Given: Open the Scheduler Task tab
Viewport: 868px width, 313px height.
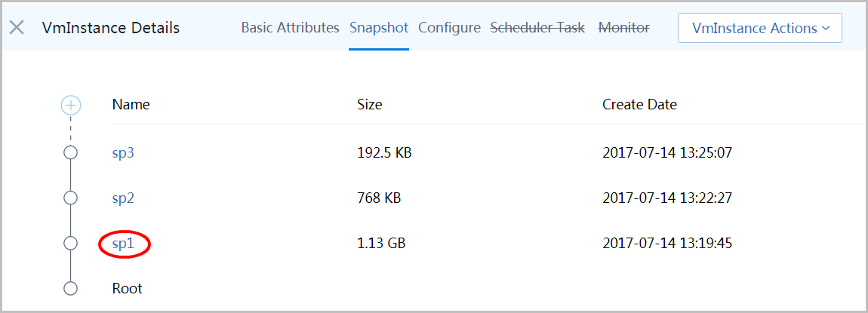Looking at the screenshot, I should click(537, 28).
